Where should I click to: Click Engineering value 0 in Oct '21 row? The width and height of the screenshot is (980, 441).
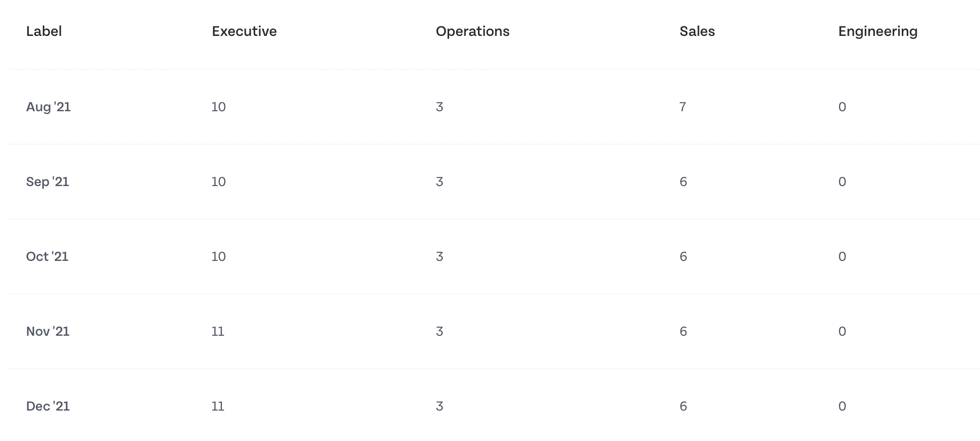tap(842, 256)
